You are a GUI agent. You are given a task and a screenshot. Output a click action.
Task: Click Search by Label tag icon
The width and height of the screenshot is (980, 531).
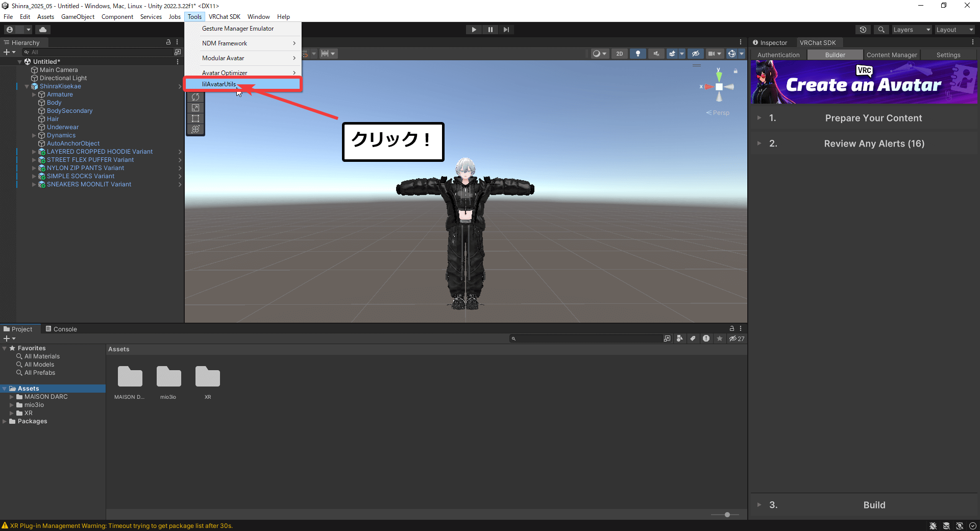click(693, 339)
